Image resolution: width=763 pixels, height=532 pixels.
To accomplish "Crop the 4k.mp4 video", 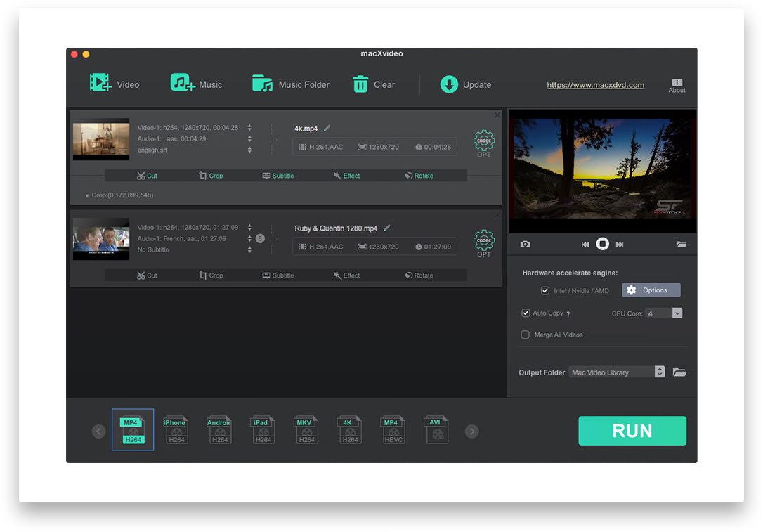I will pyautogui.click(x=211, y=176).
